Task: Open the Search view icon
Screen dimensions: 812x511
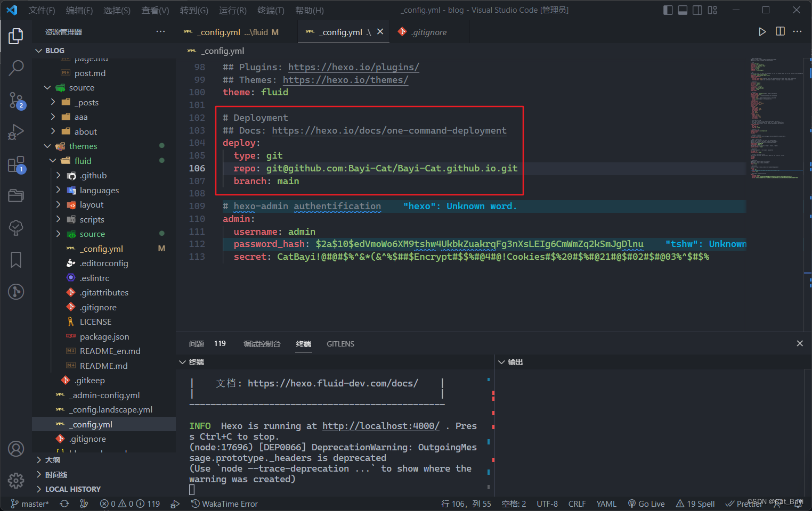Action: 16,68
